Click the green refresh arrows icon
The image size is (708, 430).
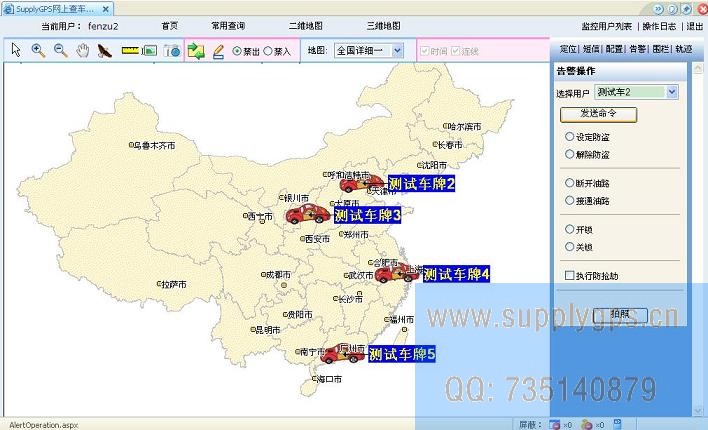196,49
